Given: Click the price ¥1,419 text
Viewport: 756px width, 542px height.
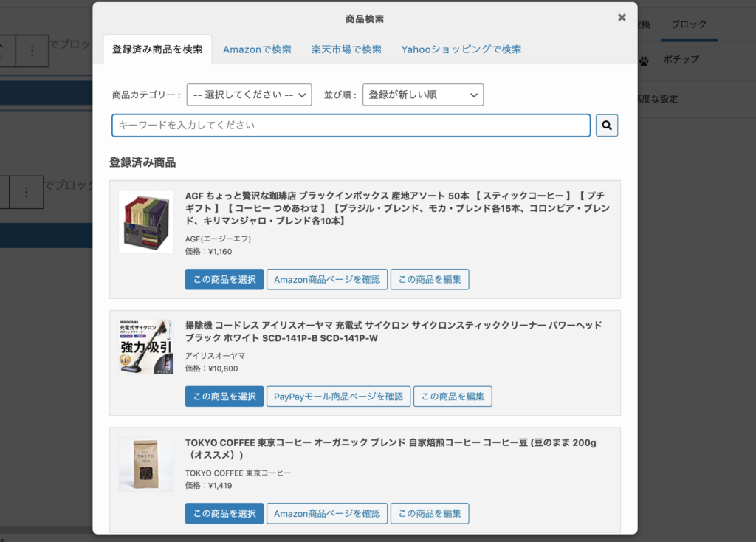Looking at the screenshot, I should [x=208, y=486].
